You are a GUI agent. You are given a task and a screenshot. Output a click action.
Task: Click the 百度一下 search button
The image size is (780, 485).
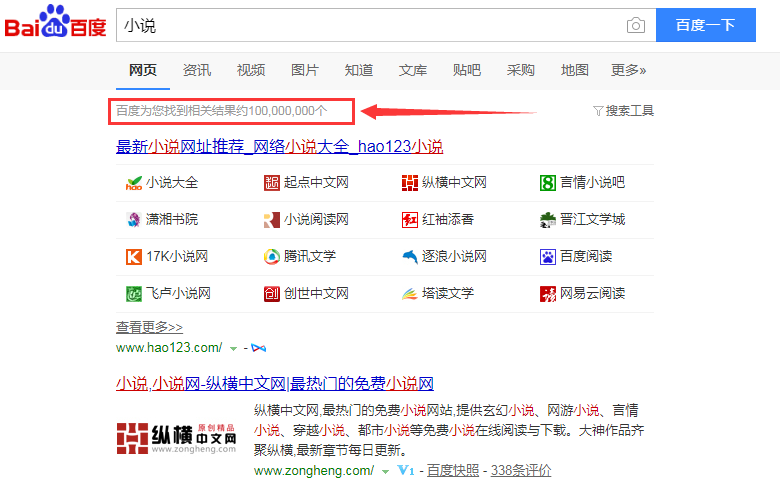(x=706, y=25)
